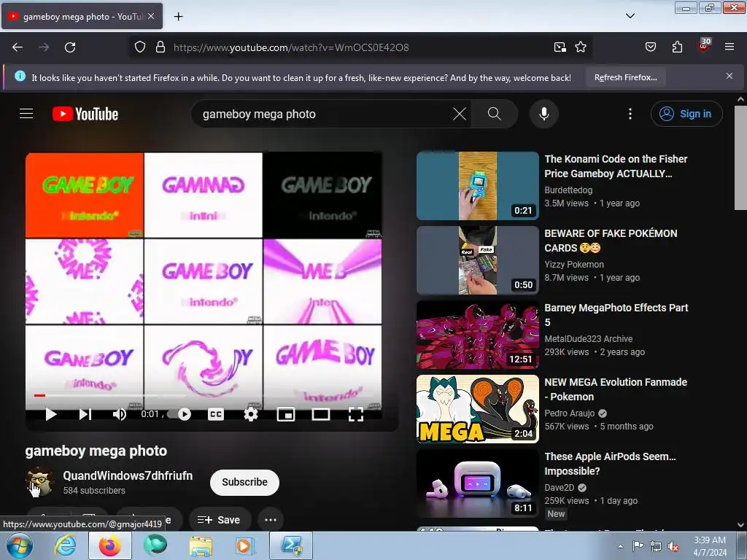
Task: Click the page scrollbar thumb
Action: 740,157
